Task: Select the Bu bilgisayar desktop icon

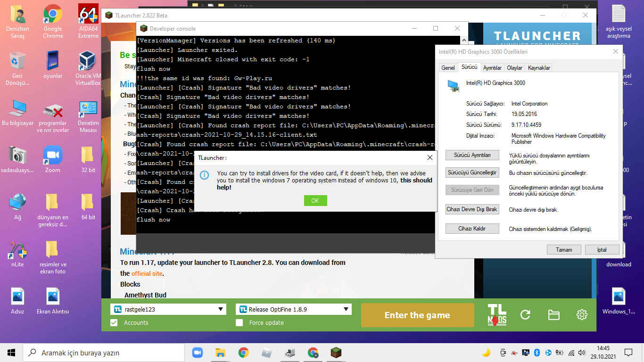Action: tap(17, 113)
